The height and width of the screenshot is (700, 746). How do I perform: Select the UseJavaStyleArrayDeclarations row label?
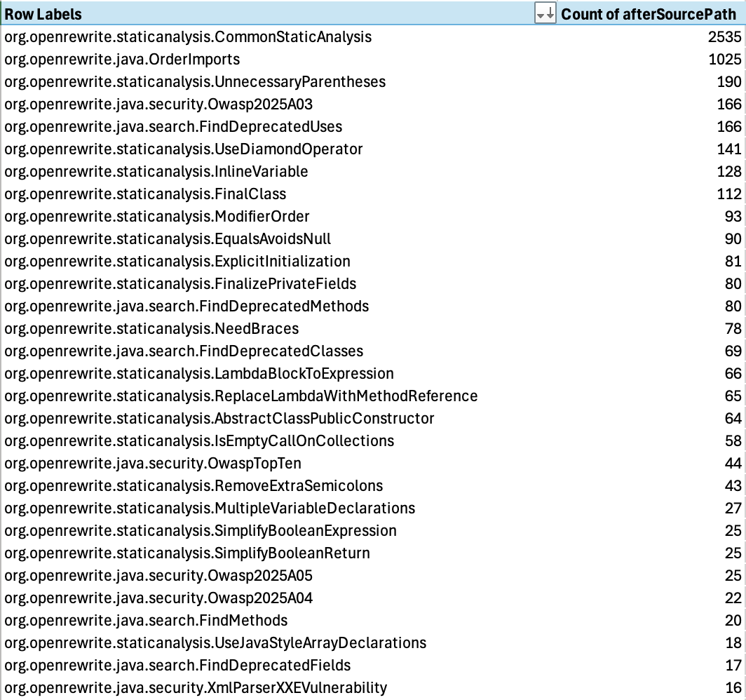pos(215,642)
